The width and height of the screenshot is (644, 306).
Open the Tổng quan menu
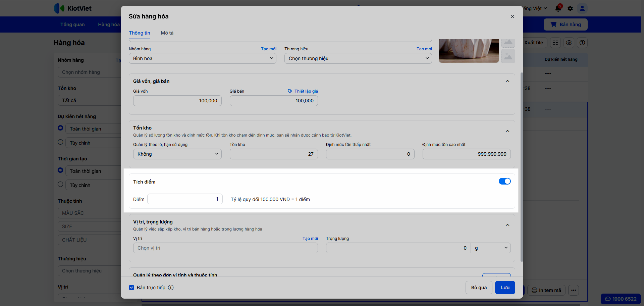tap(72, 24)
